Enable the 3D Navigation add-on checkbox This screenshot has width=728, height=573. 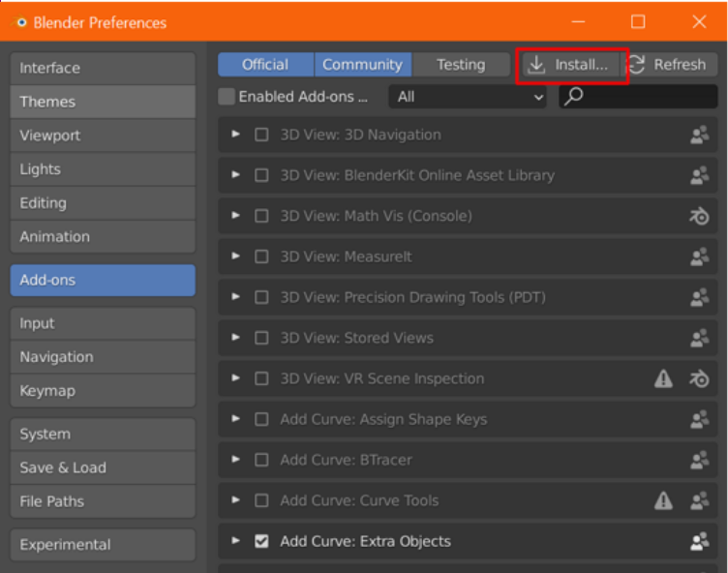point(261,135)
